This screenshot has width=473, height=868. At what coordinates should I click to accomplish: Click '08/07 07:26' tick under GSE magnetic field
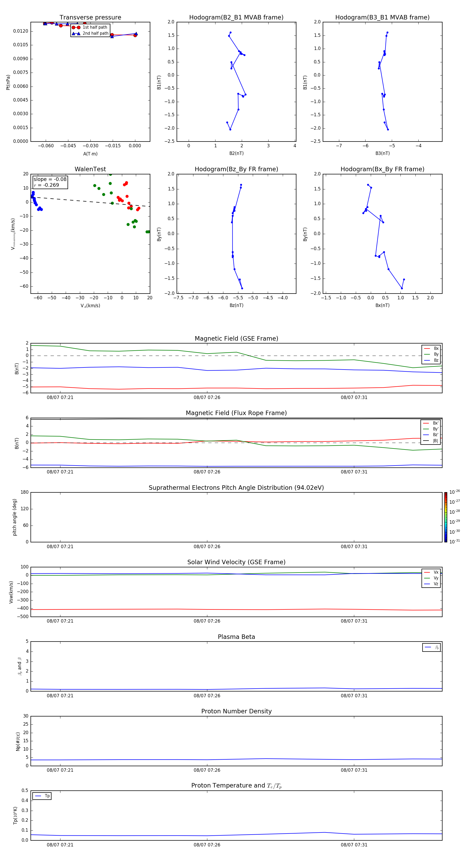click(x=207, y=398)
